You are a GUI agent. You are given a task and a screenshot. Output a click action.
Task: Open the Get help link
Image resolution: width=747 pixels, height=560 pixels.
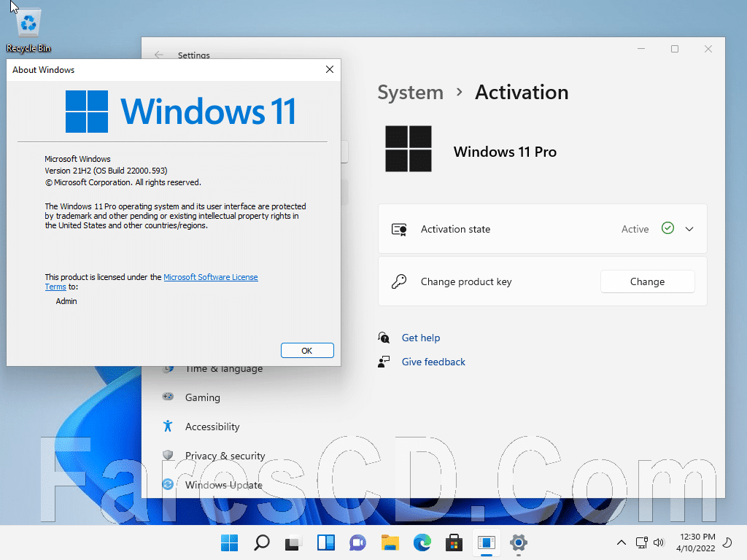(421, 338)
